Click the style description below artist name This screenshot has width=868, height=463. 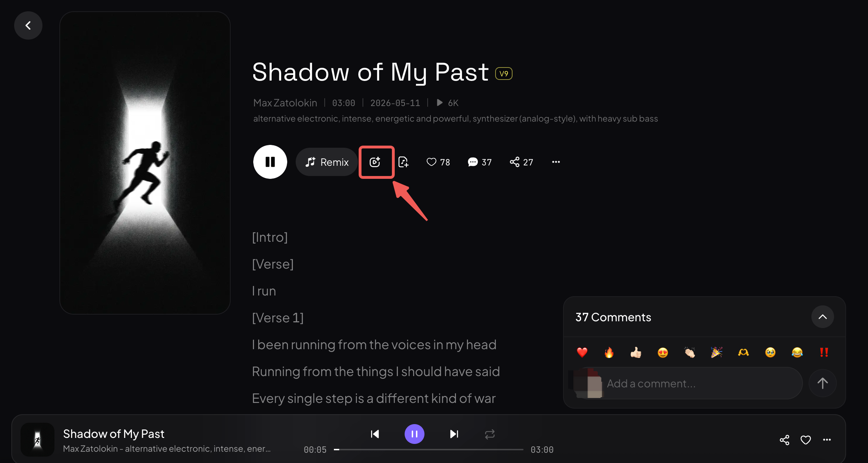coord(456,118)
